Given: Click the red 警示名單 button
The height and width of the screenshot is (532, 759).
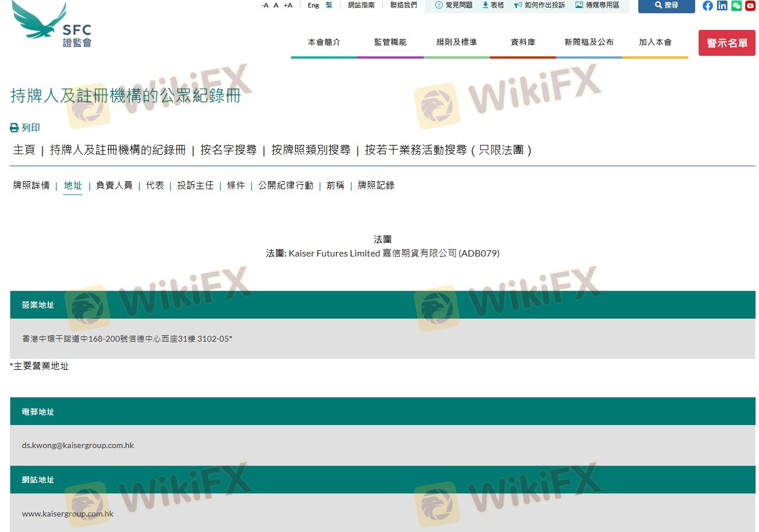Looking at the screenshot, I should (x=727, y=43).
